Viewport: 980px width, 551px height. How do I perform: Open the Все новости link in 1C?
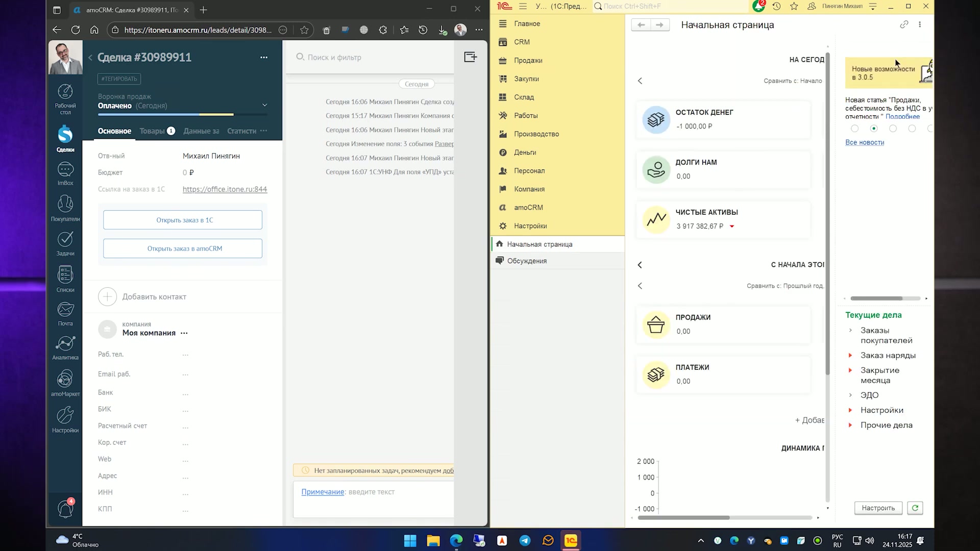coord(865,142)
